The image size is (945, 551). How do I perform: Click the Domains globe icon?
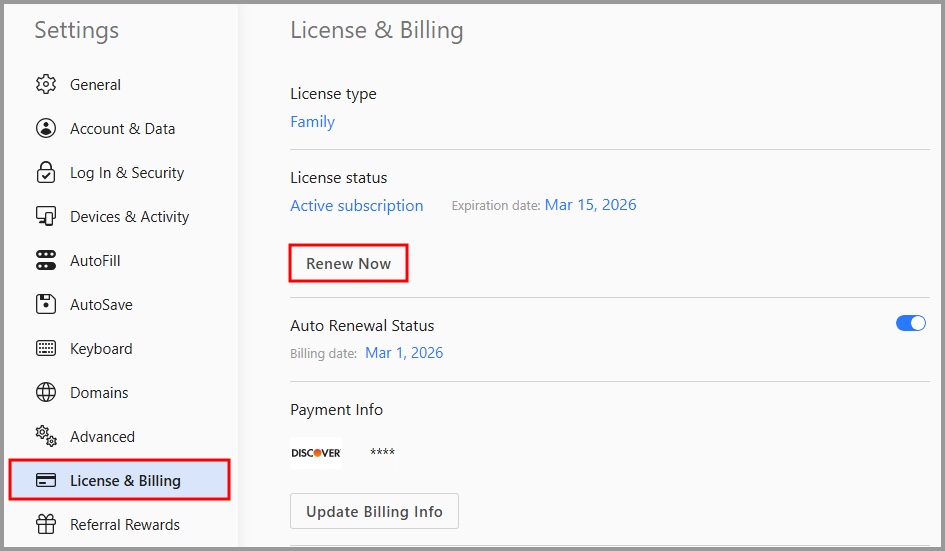click(46, 392)
